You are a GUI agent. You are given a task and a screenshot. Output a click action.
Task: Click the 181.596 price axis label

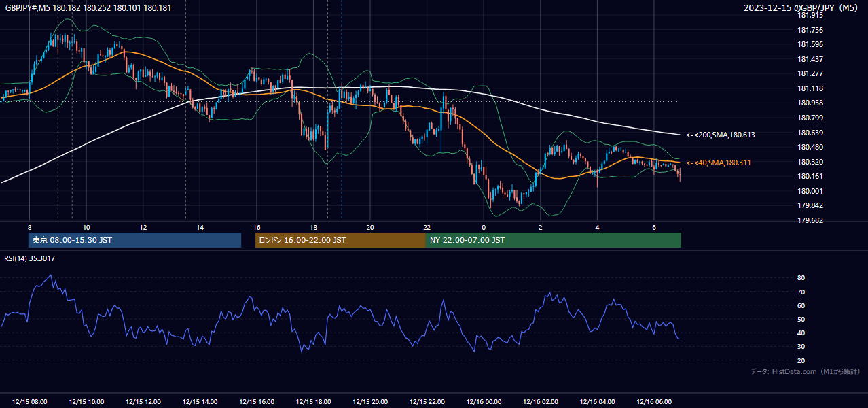point(810,44)
